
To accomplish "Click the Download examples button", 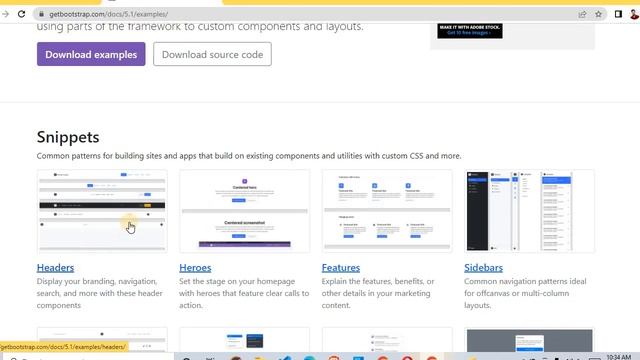I will pos(91,54).
